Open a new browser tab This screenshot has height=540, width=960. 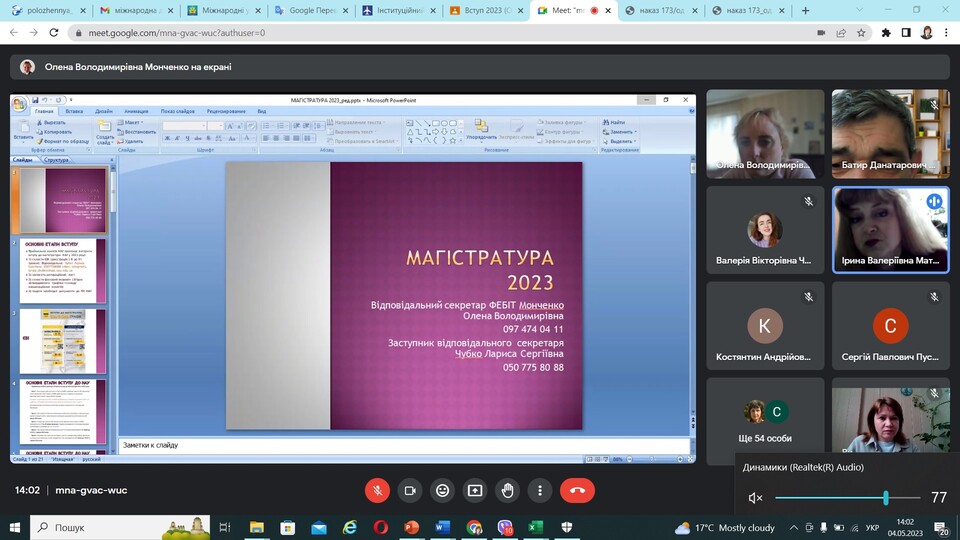pos(806,11)
